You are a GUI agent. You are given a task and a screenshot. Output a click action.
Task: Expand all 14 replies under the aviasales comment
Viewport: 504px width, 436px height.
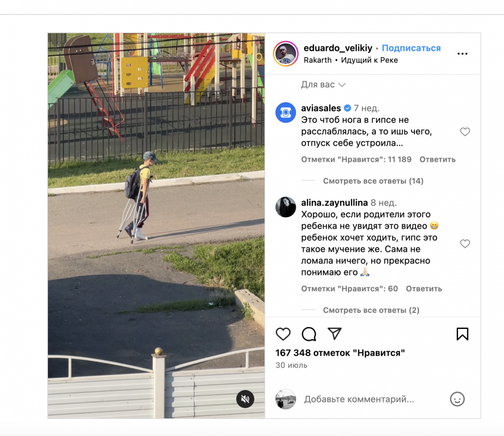pyautogui.click(x=373, y=181)
